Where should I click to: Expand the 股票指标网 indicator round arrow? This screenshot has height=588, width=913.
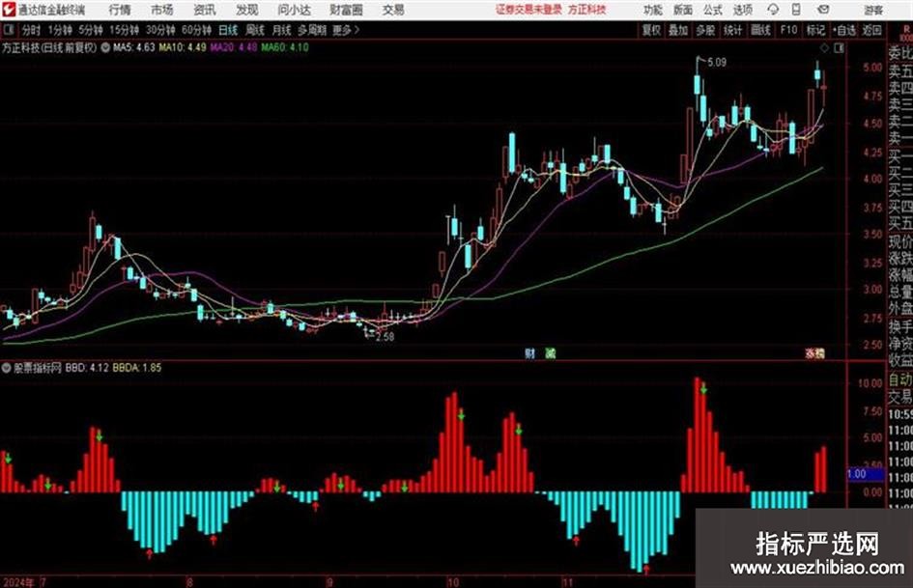[x=7, y=368]
